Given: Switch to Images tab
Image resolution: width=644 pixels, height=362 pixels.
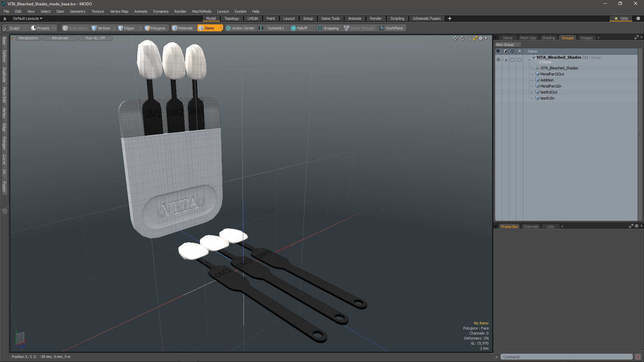Looking at the screenshot, I should click(x=586, y=38).
